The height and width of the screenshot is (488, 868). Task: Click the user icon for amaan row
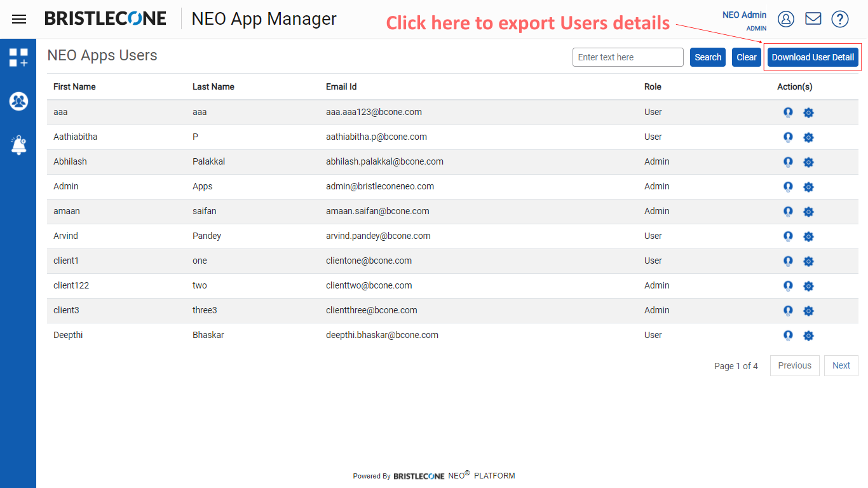(x=788, y=212)
